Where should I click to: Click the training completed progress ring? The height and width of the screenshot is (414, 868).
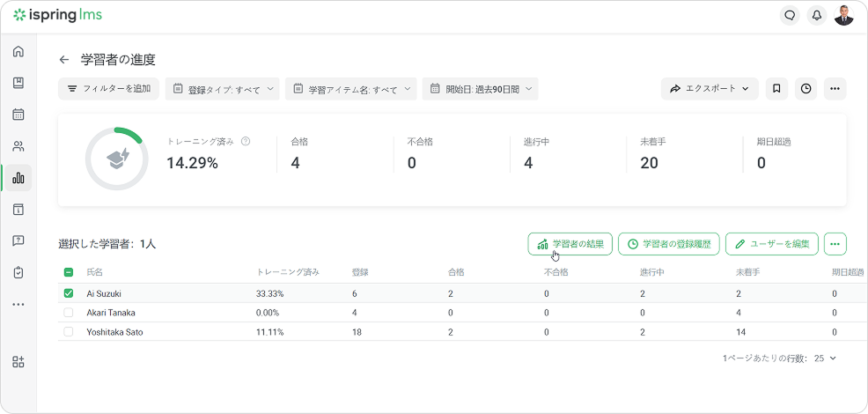(116, 159)
